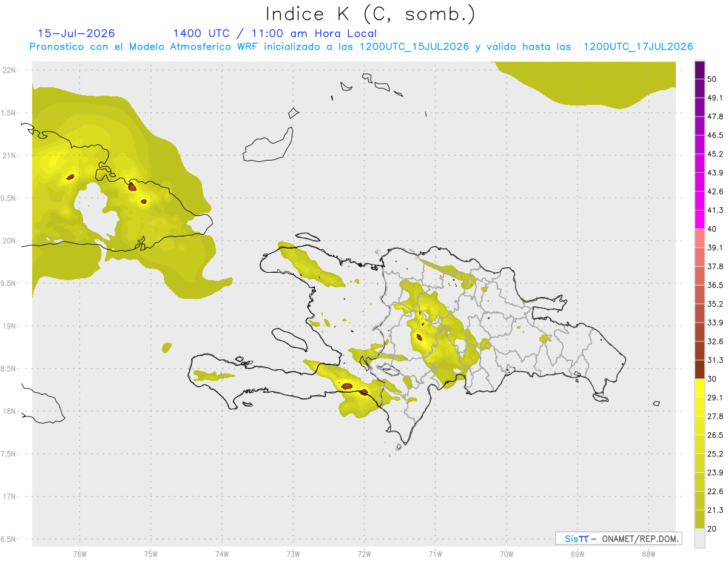The height and width of the screenshot is (562, 728).
Task: Click the '36.5' colorbar label
Action: coord(715,285)
